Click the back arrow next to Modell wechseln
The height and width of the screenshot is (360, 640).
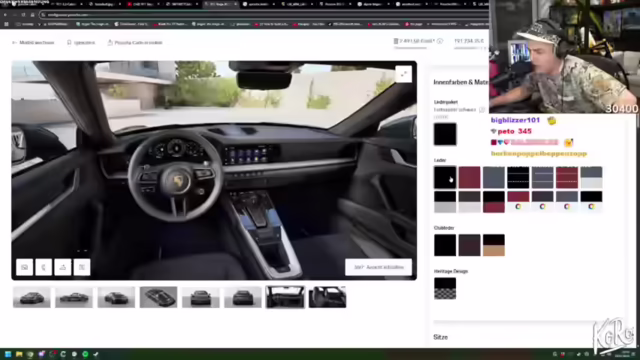14,42
